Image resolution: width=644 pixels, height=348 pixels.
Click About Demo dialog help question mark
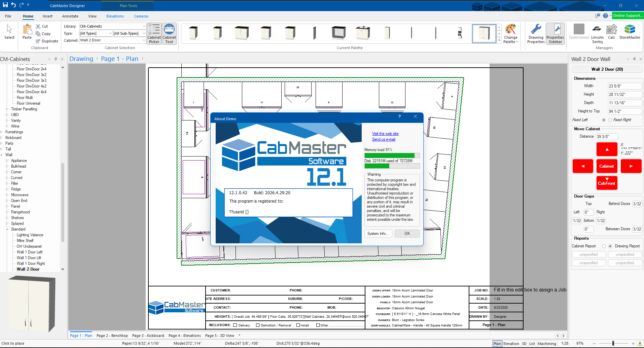pyautogui.click(x=400, y=116)
